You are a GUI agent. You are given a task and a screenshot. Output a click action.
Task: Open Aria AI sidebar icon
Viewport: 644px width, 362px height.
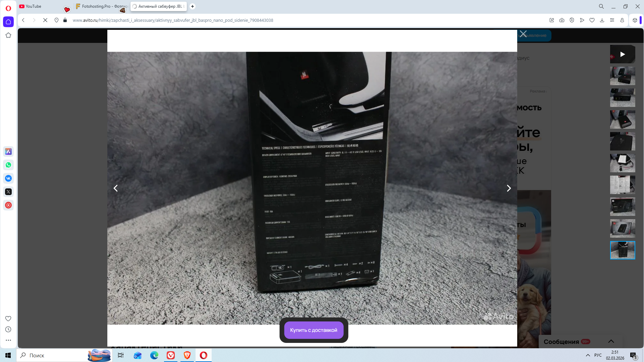click(x=8, y=152)
